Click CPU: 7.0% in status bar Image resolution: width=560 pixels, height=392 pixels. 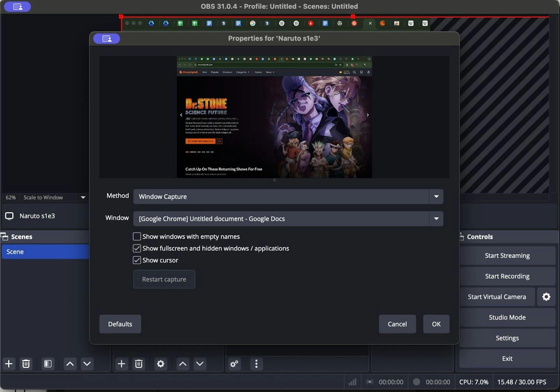474,382
